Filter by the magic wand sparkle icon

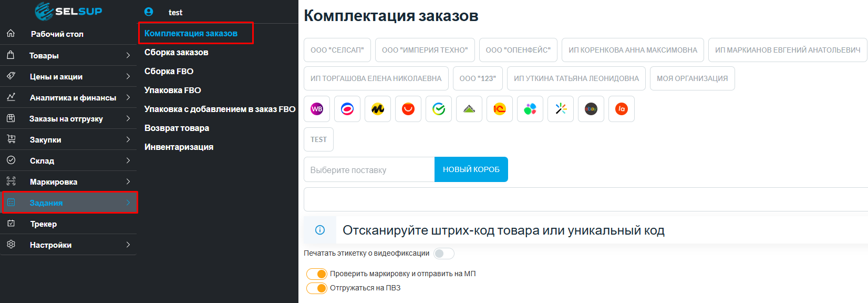click(561, 109)
